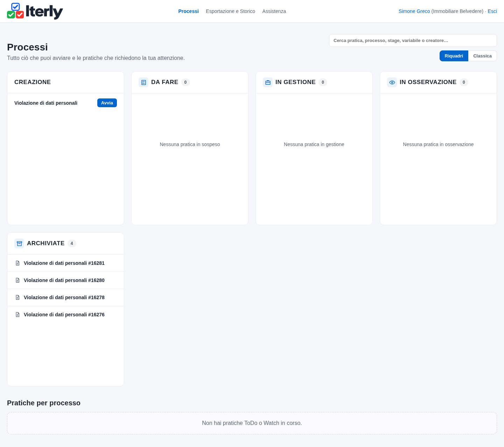Viewport: 504px width, 447px height.
Task: Log out via the Esci link
Action: pos(492,11)
